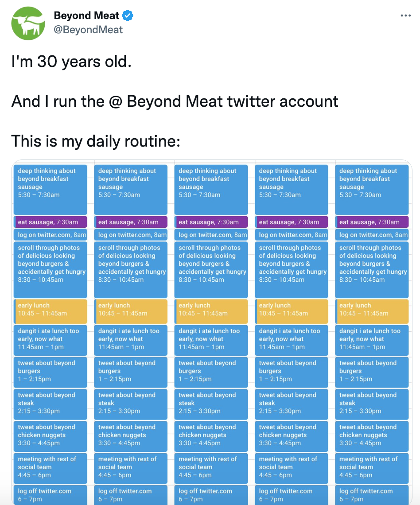This screenshot has width=420, height=505.
Task: Select the 'early lunch' block in the middle column
Action: [211, 311]
